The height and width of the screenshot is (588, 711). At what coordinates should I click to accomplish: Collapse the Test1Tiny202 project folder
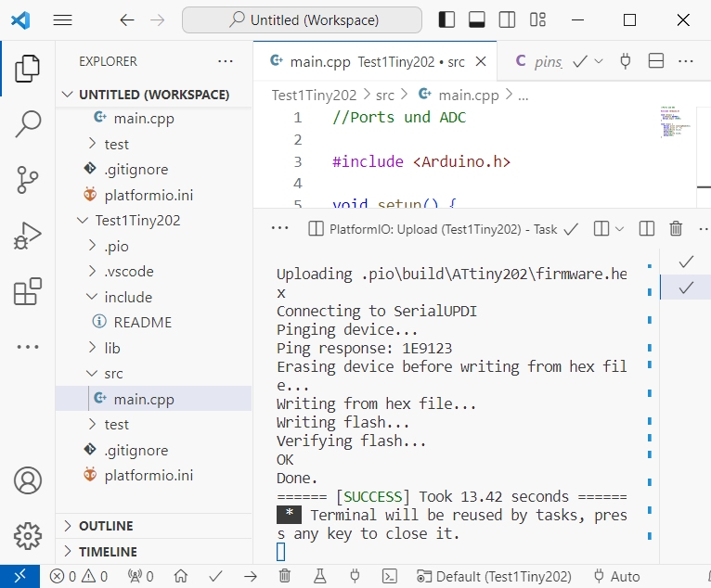point(136,221)
